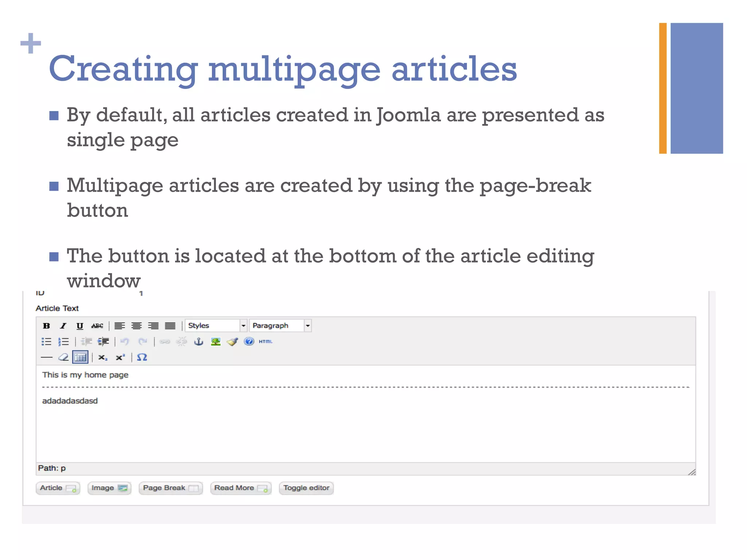Toggle the table guidelines icon
This screenshot has height=560, width=747.
[80, 357]
